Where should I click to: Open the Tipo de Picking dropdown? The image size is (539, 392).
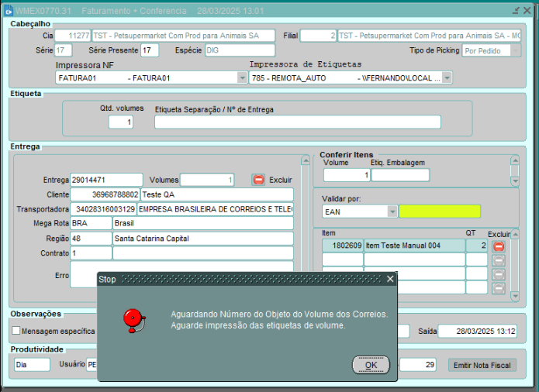(x=517, y=51)
